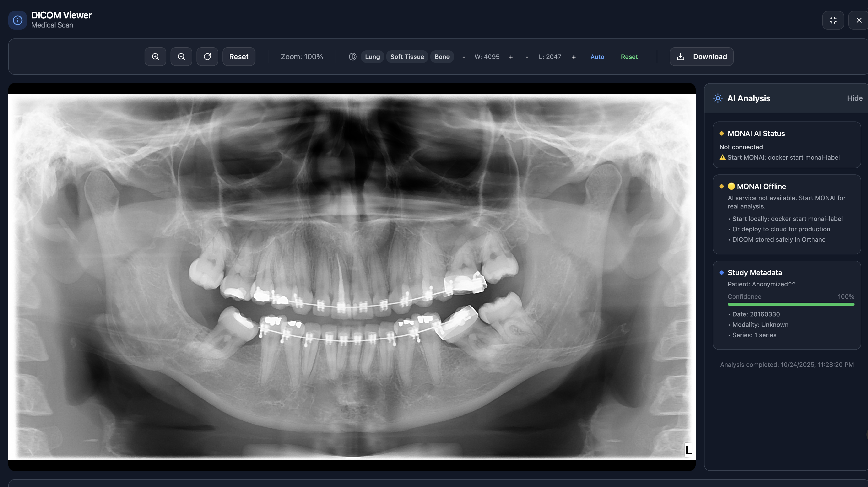
Task: Click the green Reset windowing link
Action: pos(629,57)
